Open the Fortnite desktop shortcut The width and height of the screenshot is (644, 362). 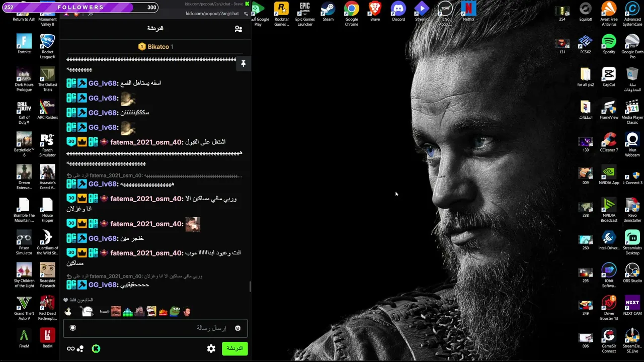click(x=24, y=44)
